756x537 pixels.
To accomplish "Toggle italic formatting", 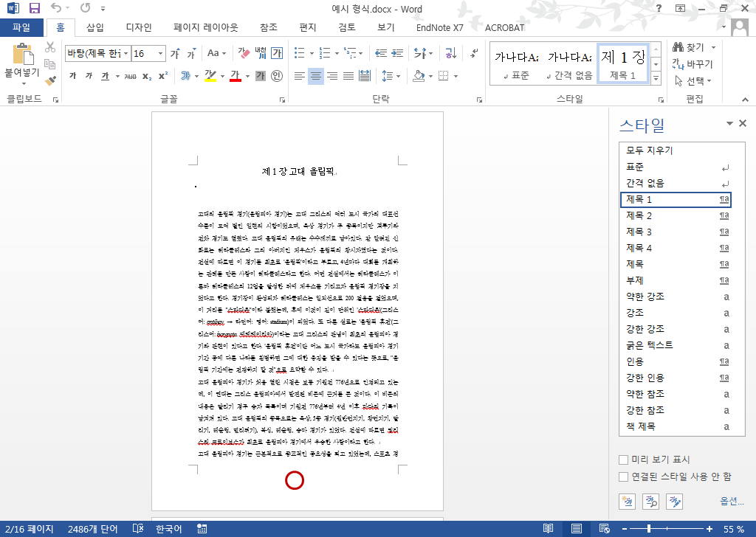I will (89, 76).
